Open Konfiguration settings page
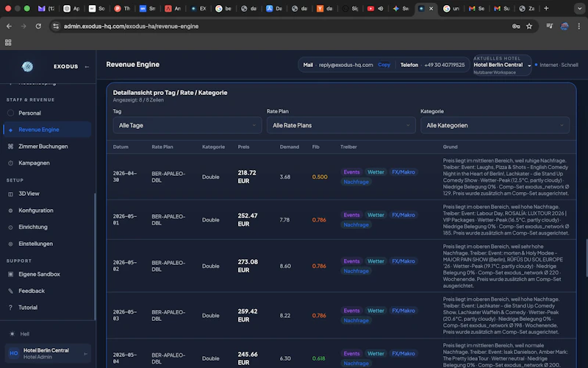The image size is (588, 368). (x=47, y=210)
